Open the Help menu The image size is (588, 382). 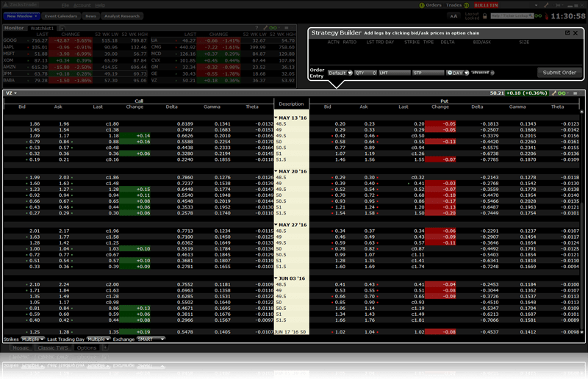click(x=100, y=5)
